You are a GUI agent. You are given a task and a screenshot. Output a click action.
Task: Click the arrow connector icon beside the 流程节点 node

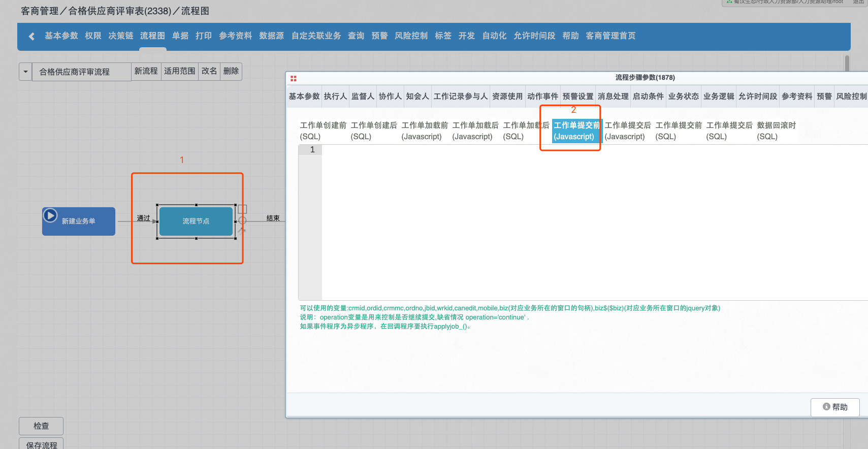point(242,231)
